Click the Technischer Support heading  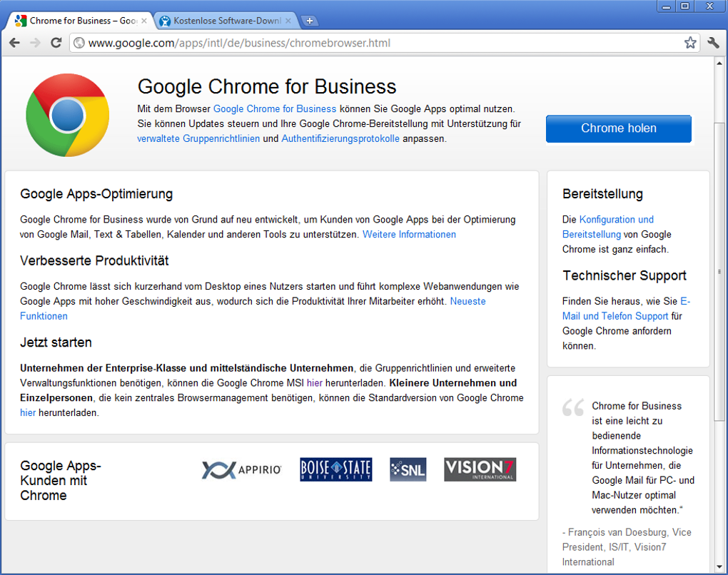625,275
